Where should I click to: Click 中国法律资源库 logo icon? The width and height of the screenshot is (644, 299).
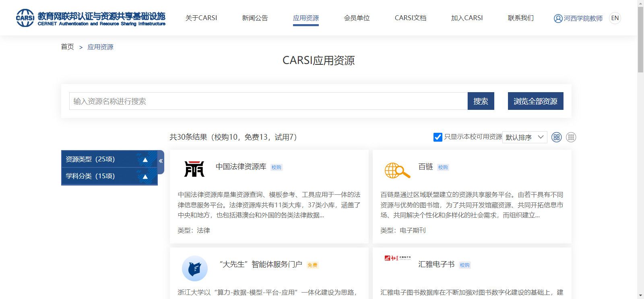[194, 169]
